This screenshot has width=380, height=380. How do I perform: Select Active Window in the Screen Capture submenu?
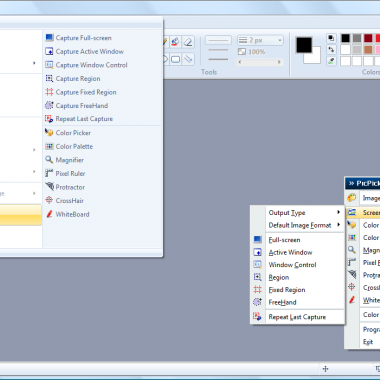click(297, 252)
